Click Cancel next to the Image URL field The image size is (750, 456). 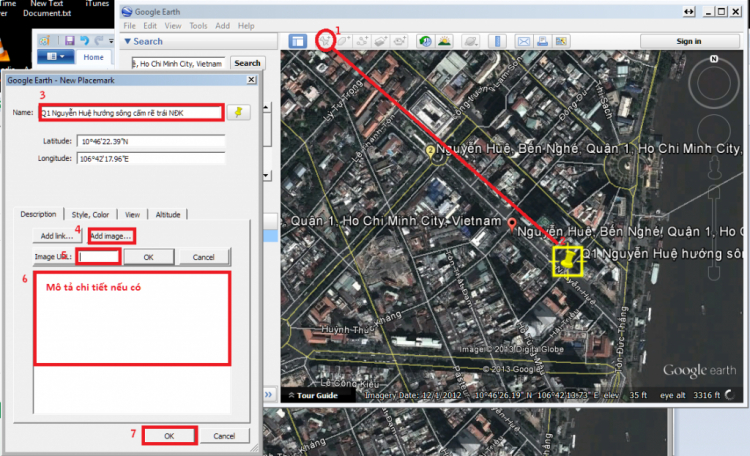point(203,257)
